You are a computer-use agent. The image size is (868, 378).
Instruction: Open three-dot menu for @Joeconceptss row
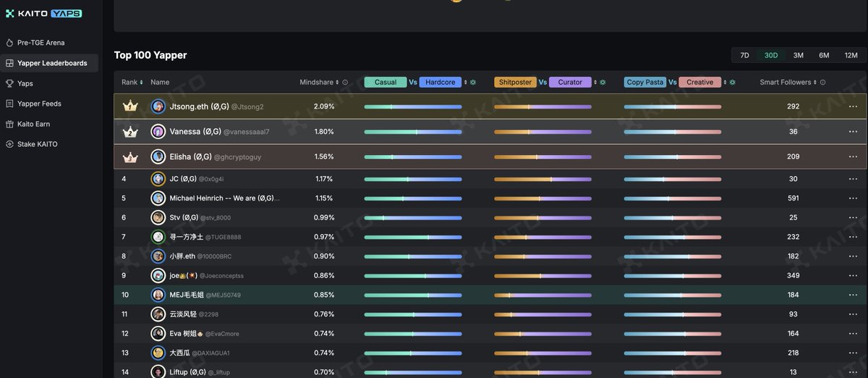point(853,275)
